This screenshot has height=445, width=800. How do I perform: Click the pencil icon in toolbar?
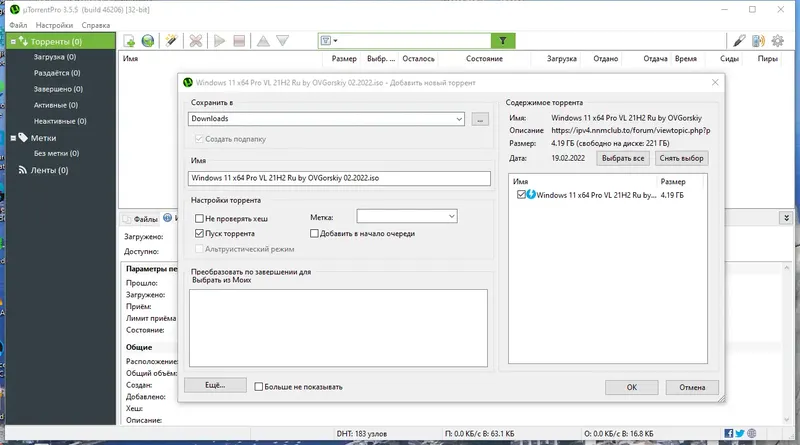pos(739,41)
